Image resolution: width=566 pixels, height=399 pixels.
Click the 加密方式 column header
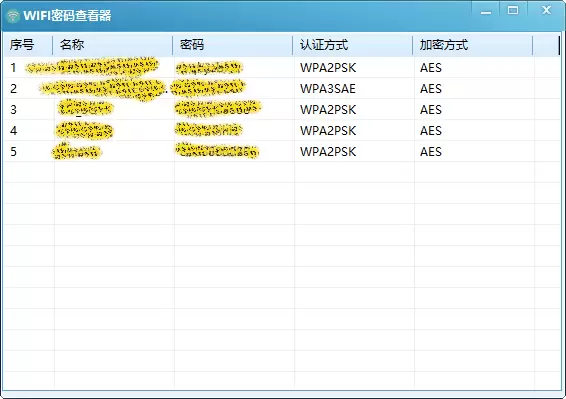click(473, 45)
